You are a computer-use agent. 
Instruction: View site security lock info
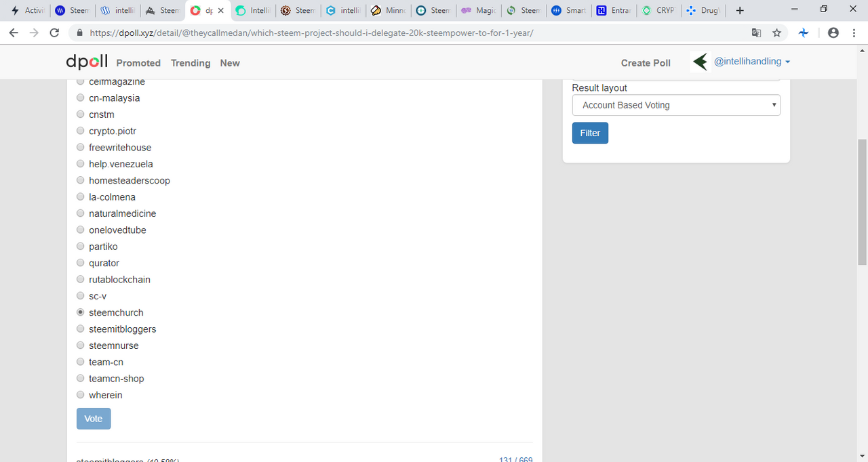click(x=79, y=33)
